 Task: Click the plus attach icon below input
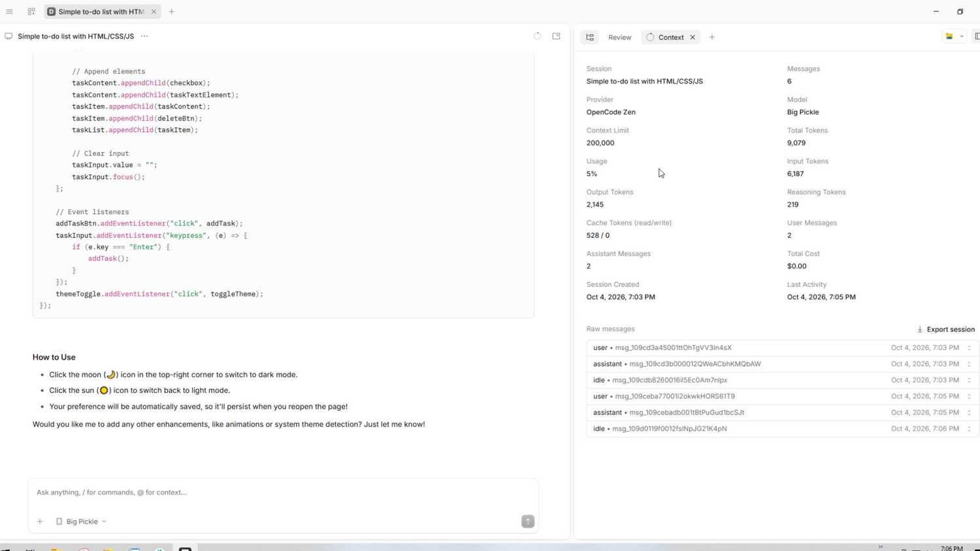coord(40,522)
